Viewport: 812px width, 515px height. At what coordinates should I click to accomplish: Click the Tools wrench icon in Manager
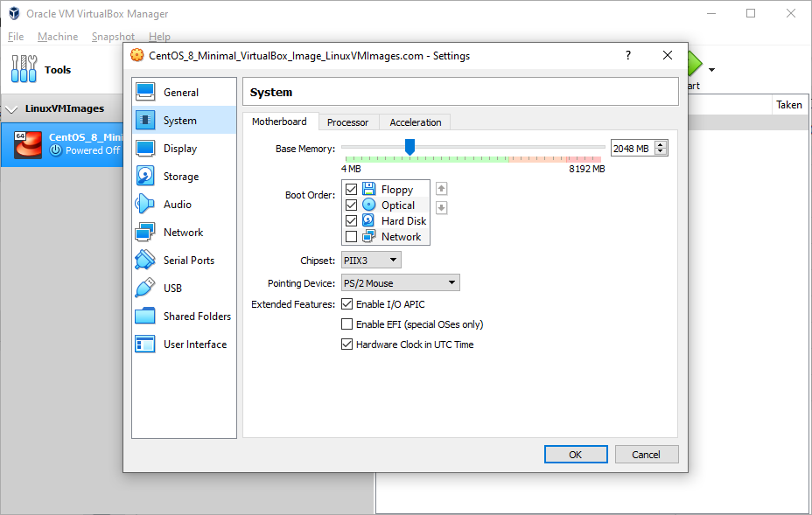point(24,69)
